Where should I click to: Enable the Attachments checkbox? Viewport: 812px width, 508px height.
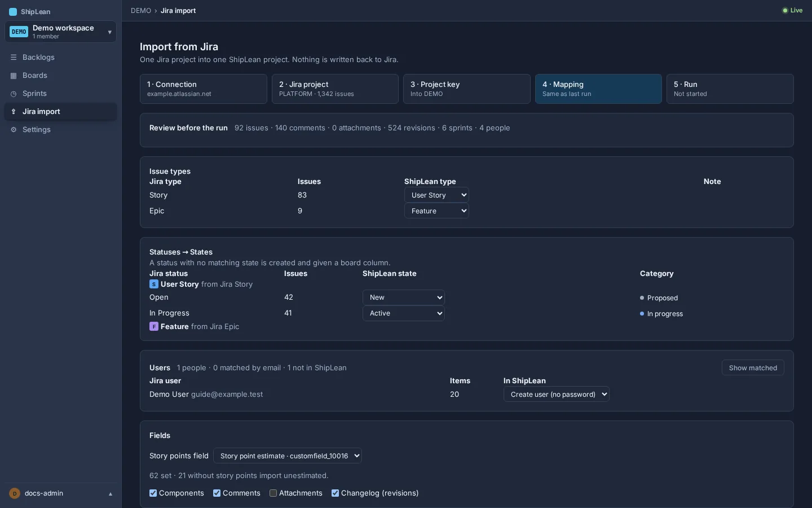tap(273, 493)
